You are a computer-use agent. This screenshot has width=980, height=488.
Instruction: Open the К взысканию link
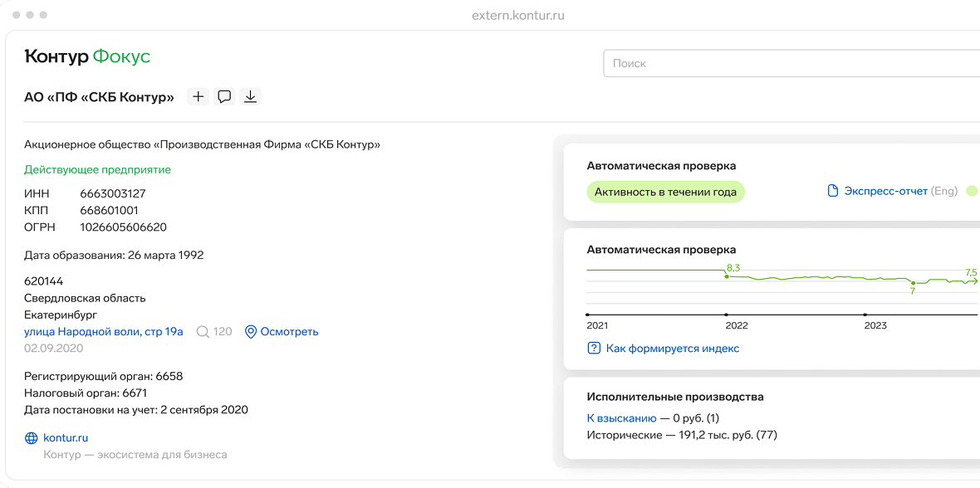621,418
